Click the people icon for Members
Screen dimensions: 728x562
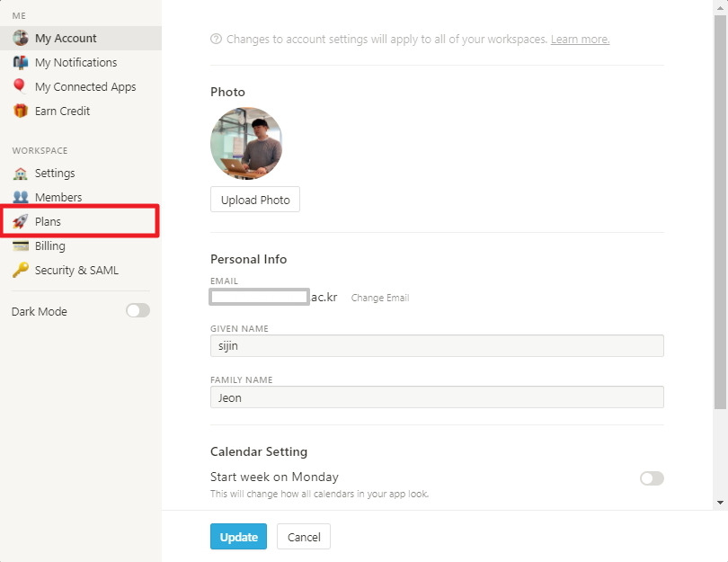[x=20, y=197]
